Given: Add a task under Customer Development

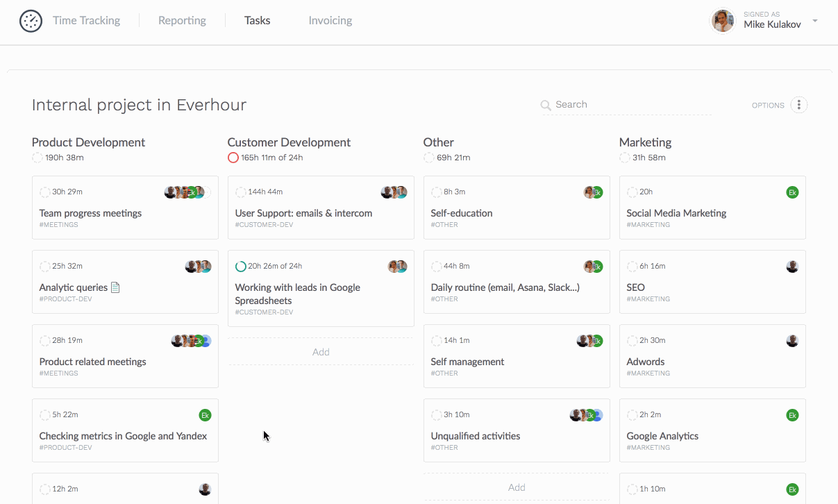Looking at the screenshot, I should pos(321,352).
